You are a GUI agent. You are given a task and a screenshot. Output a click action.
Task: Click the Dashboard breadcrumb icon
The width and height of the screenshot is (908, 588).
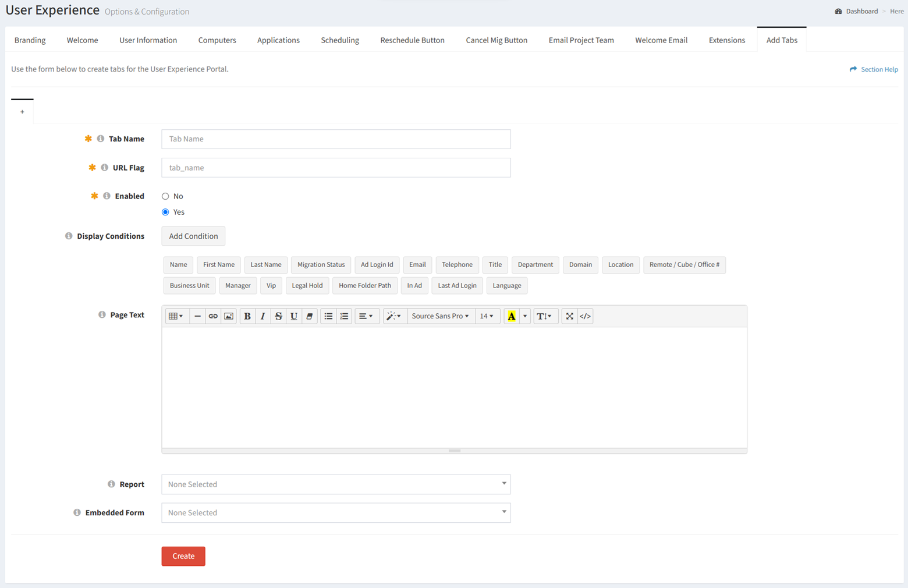point(838,11)
